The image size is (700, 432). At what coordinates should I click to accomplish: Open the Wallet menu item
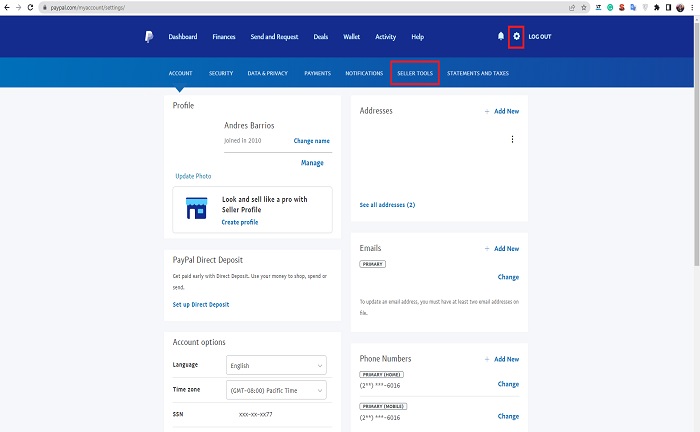click(351, 37)
